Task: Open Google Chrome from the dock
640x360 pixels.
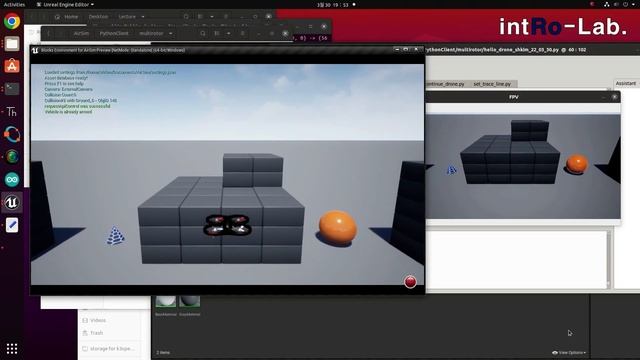Action: (12, 21)
